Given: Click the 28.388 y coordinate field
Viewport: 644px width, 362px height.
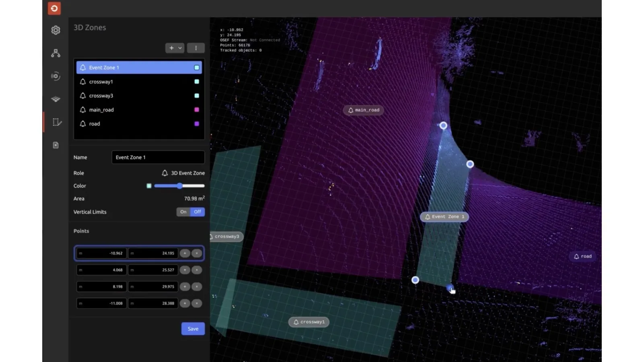Looking at the screenshot, I should pyautogui.click(x=153, y=303).
